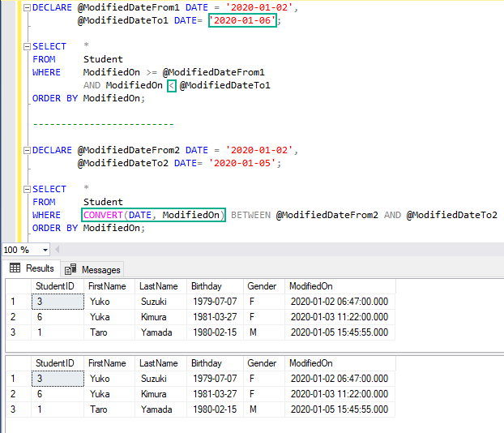Click @ModifiedDateTo2 in the BETWEEN clause

(x=451, y=215)
